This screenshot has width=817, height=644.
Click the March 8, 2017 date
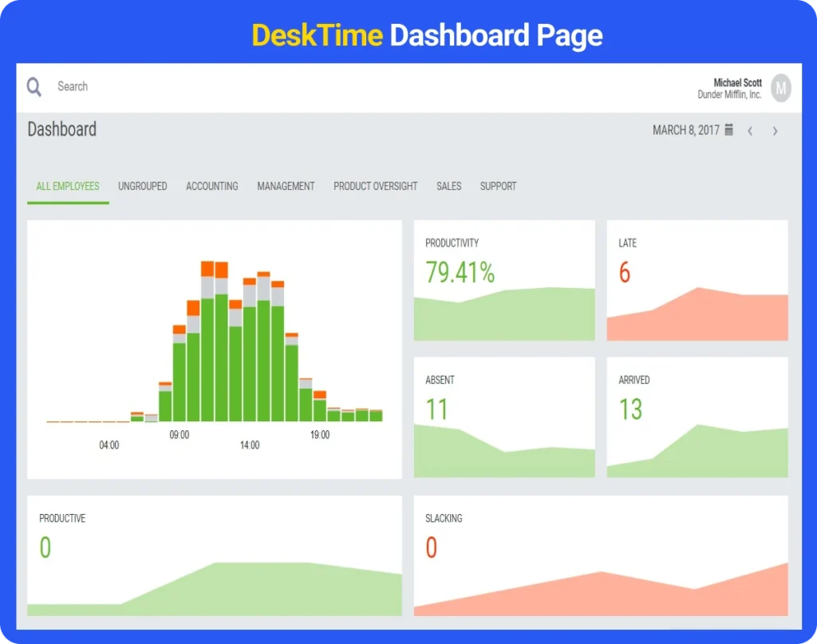tap(685, 130)
